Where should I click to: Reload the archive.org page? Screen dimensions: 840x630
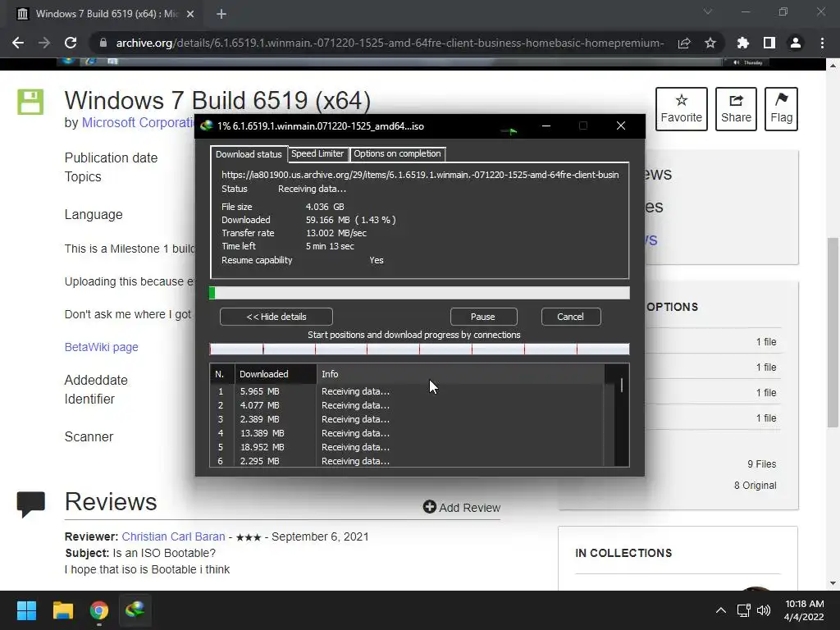71,43
